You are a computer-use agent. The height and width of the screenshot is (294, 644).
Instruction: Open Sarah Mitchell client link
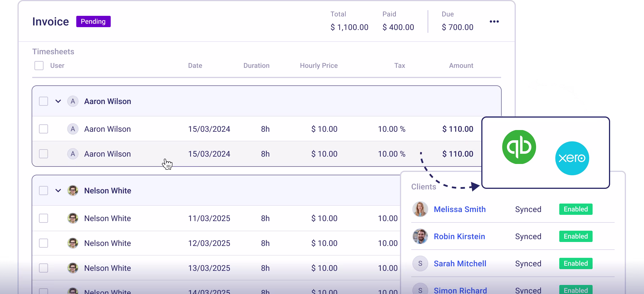point(460,263)
